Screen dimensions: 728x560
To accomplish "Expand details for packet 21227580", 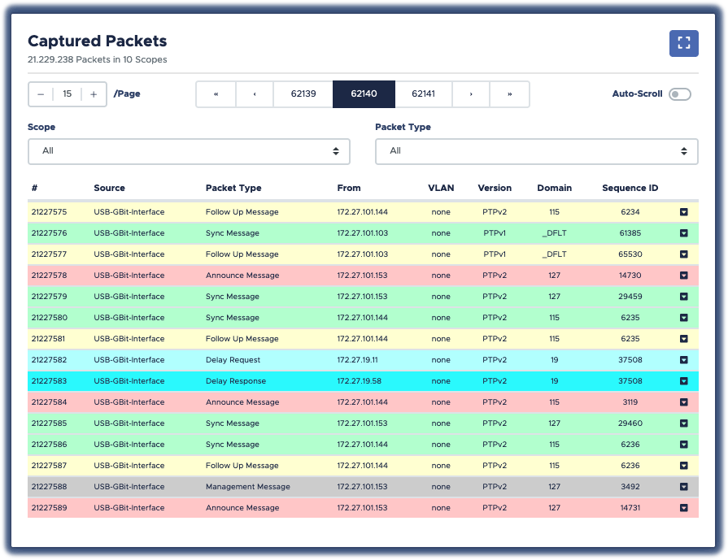I will 683,318.
